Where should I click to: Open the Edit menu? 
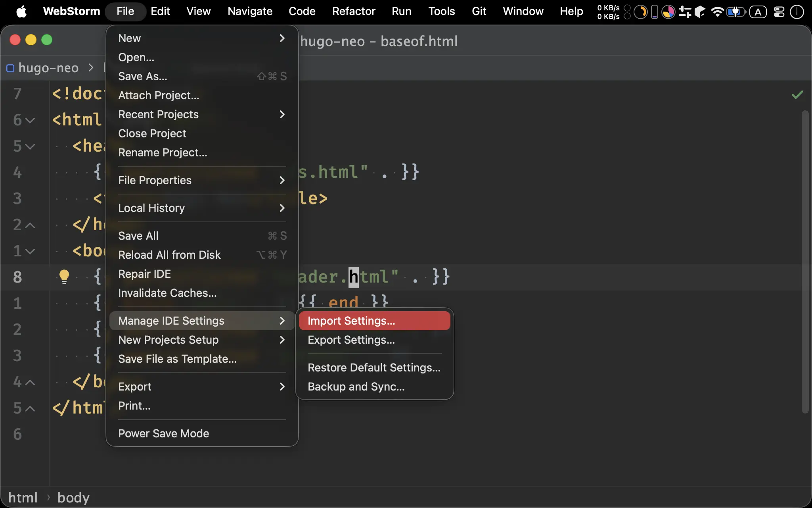click(x=160, y=12)
